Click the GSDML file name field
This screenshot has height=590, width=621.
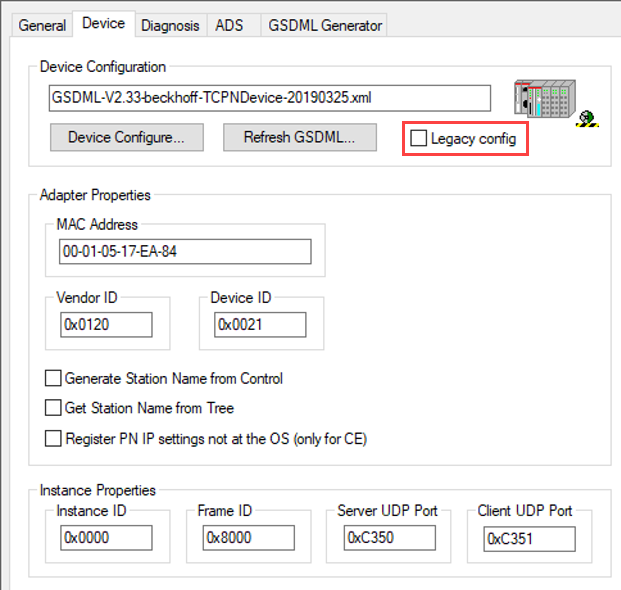(x=269, y=98)
